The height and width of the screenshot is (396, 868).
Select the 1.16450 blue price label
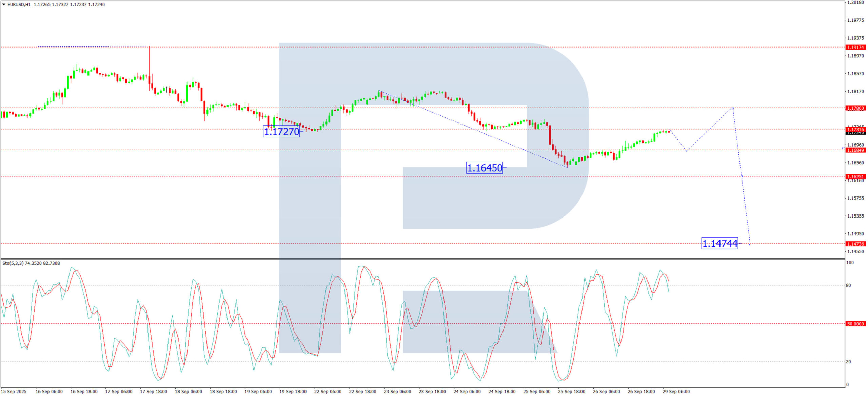(484, 168)
